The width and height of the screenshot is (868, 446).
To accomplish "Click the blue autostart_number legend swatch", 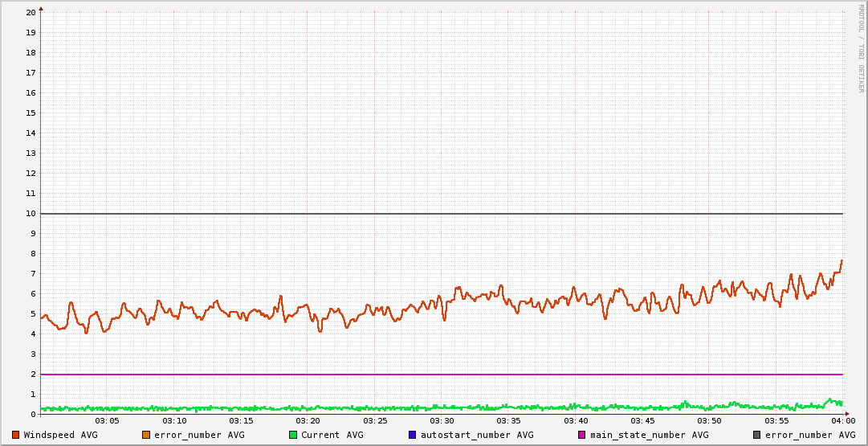I will pos(413,435).
